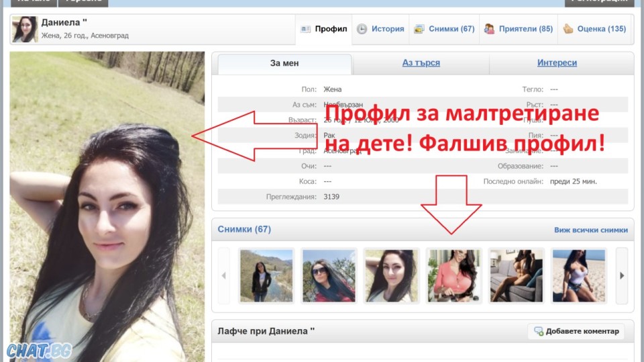Open the Снимки (67) section heading

[x=244, y=229]
